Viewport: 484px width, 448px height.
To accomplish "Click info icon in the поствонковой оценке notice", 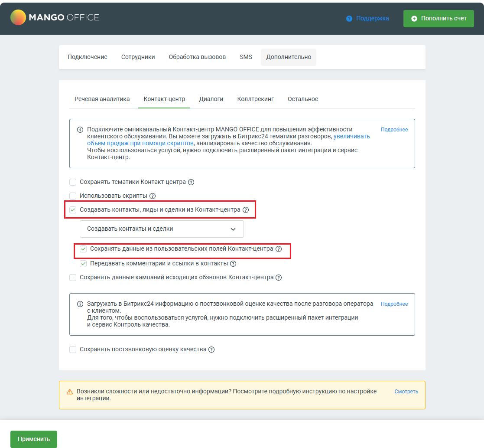I will pyautogui.click(x=80, y=304).
